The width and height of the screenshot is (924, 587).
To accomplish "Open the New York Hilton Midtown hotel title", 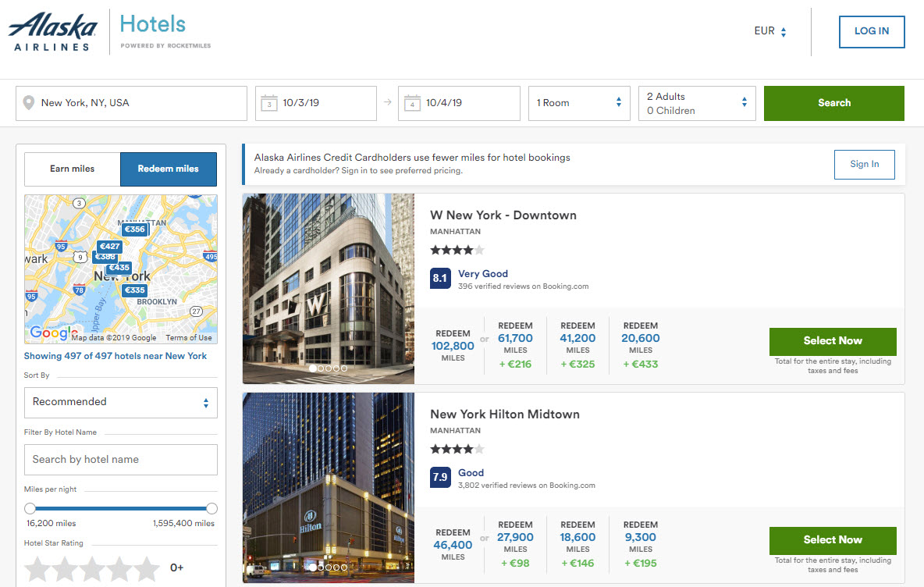I will [x=505, y=415].
